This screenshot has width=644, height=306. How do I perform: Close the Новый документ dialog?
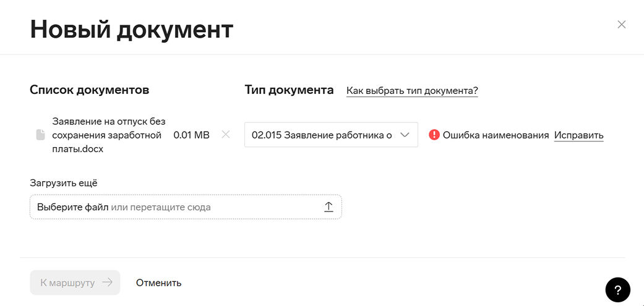tap(621, 25)
